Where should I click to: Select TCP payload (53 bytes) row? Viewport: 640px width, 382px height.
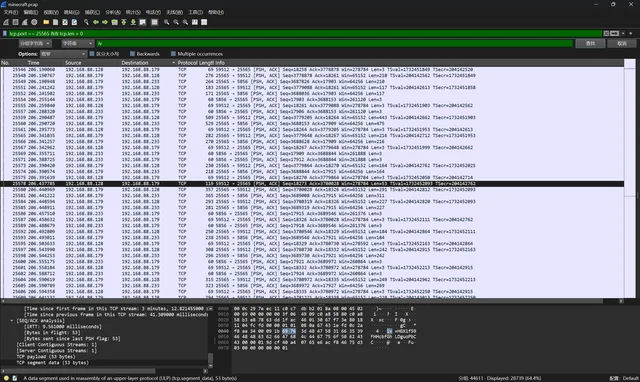pos(46,357)
